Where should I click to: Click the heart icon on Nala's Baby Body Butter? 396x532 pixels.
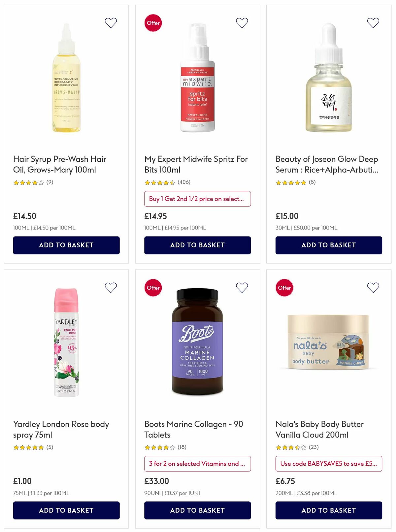point(373,287)
